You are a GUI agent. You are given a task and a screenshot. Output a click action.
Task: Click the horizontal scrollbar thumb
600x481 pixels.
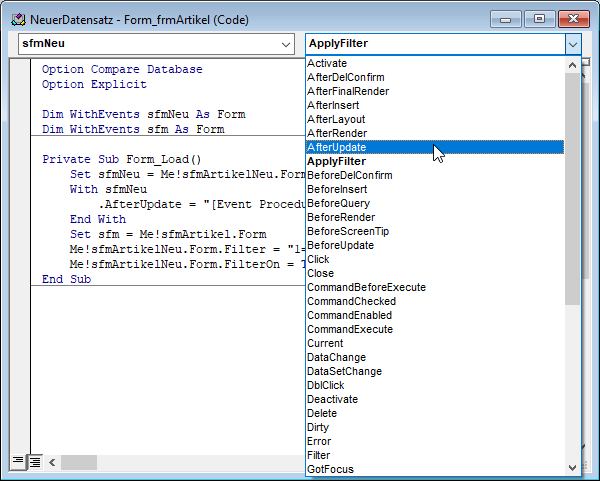[x=79, y=462]
